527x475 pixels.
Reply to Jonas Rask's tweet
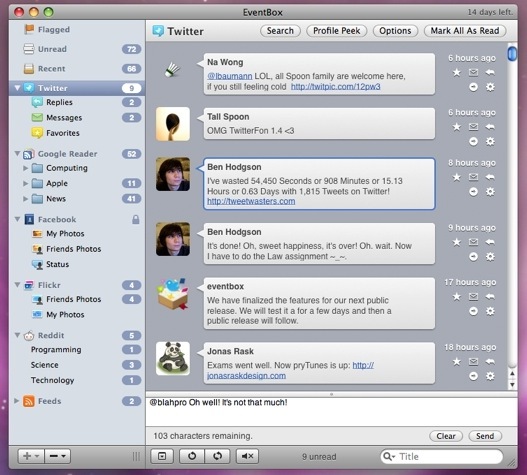[x=490, y=361]
